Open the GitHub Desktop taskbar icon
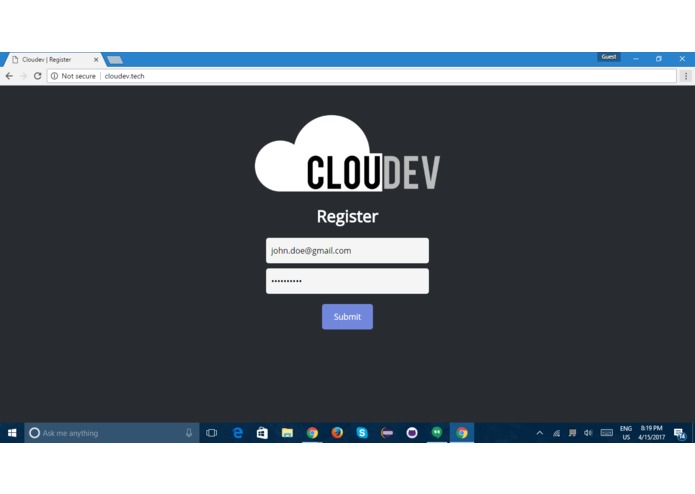 (412, 433)
